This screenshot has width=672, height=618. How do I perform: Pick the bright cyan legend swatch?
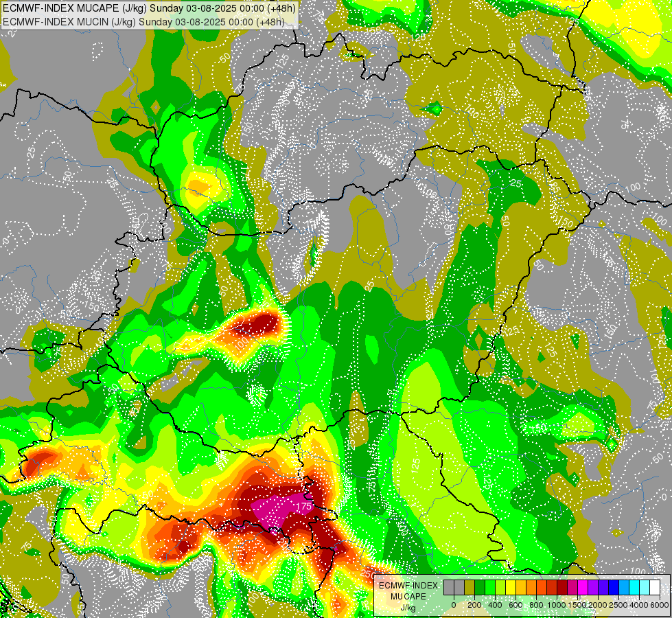point(635,587)
